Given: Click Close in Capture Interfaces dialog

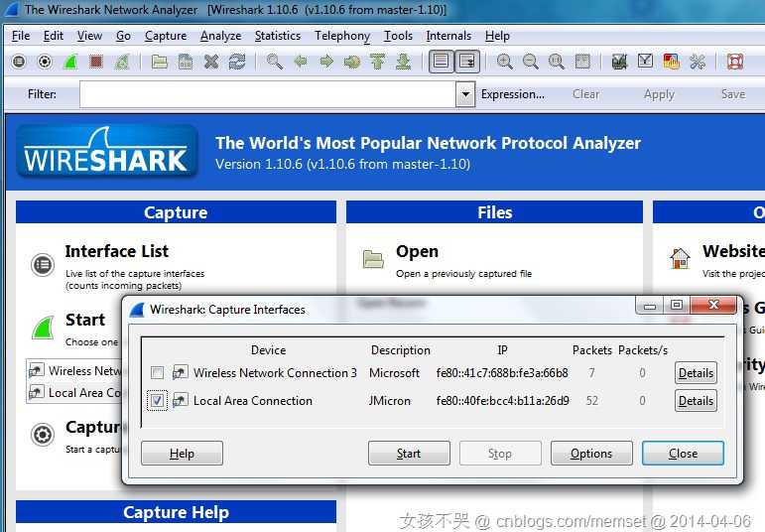Looking at the screenshot, I should click(683, 454).
